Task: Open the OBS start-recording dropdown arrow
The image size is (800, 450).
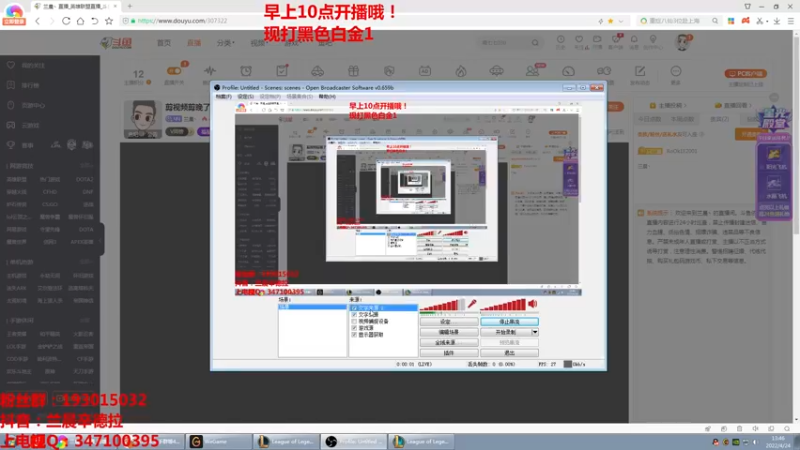Action: pos(535,332)
